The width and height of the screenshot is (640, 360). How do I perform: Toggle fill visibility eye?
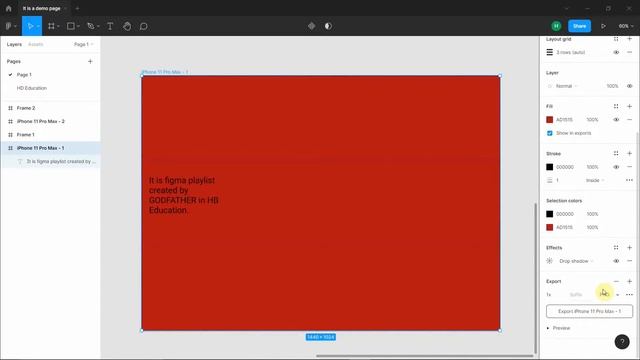coord(616,120)
